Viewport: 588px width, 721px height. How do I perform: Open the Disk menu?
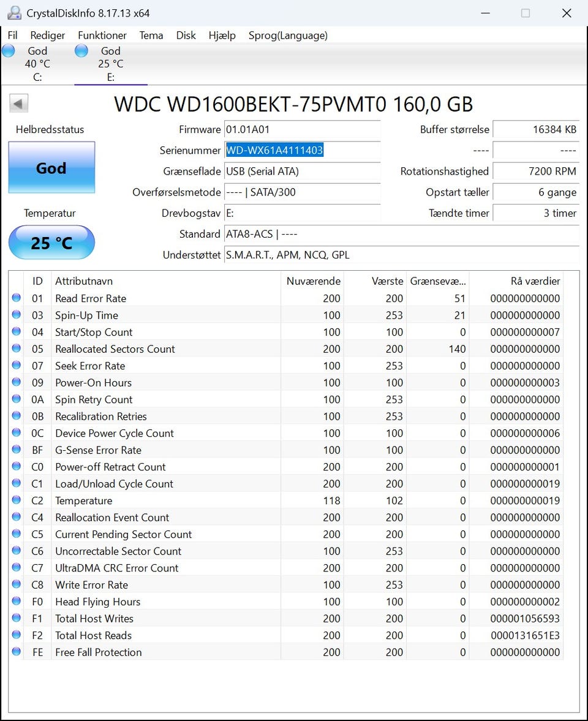(x=186, y=36)
